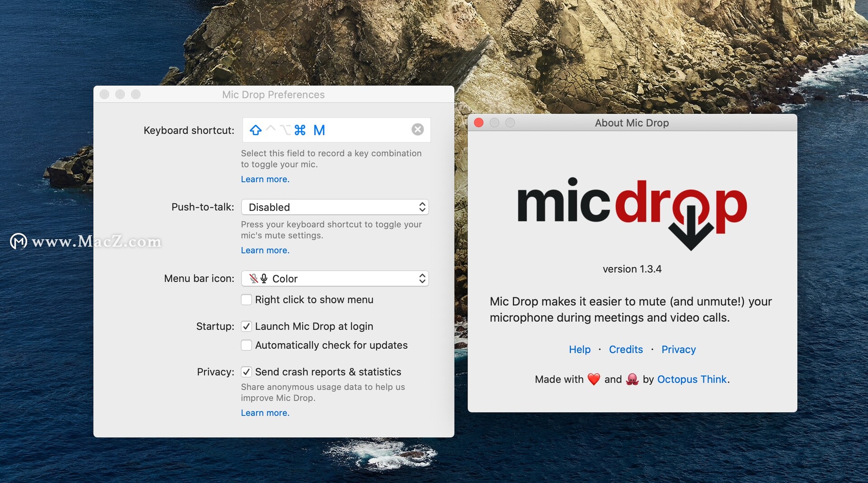This screenshot has width=868, height=483.
Task: Open the Push-to-talk dropdown
Action: [x=335, y=207]
